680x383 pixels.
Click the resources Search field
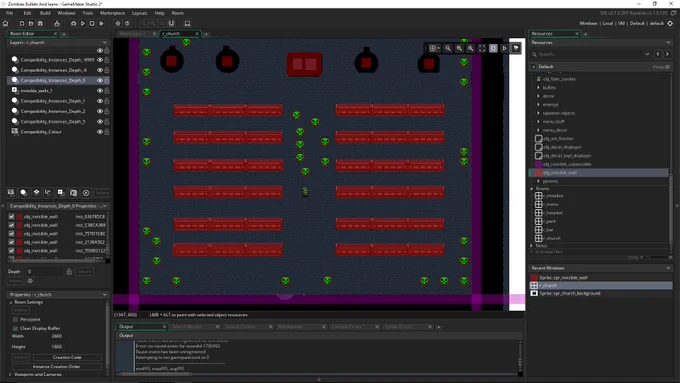(587, 54)
